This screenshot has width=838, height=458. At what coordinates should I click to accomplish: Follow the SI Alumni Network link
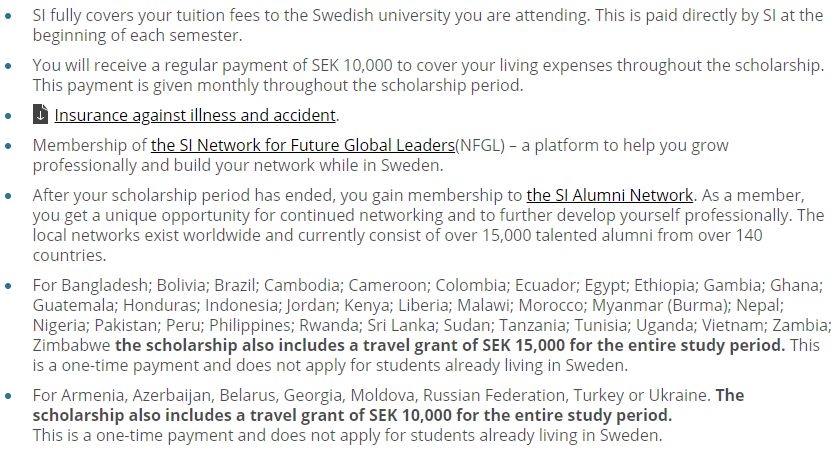pyautogui.click(x=609, y=195)
